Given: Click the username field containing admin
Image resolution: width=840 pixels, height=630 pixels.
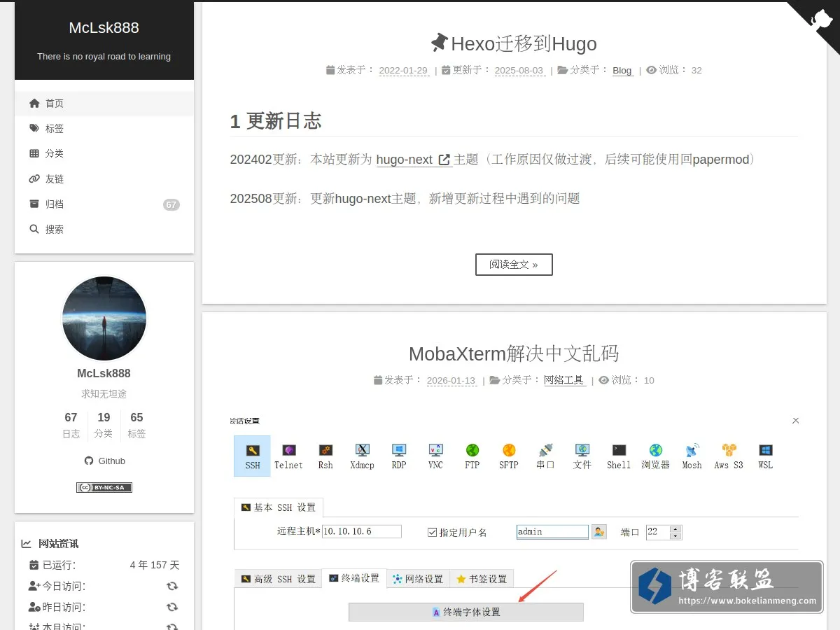Looking at the screenshot, I should [x=552, y=532].
